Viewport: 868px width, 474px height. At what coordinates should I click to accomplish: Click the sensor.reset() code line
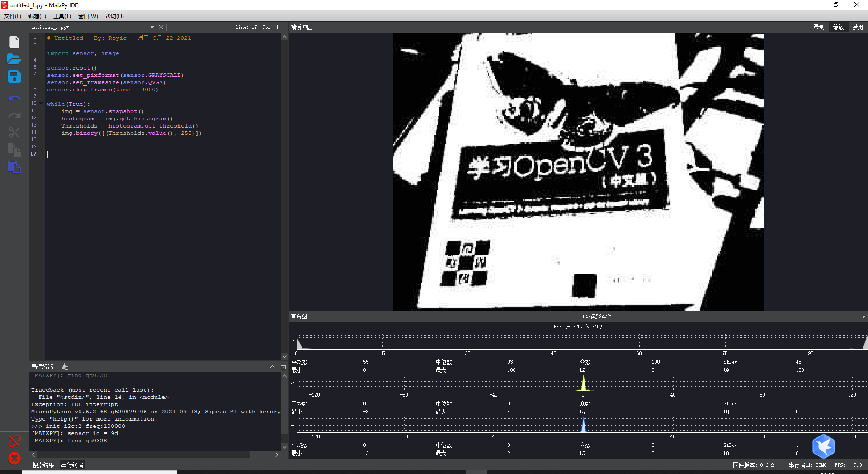click(72, 68)
